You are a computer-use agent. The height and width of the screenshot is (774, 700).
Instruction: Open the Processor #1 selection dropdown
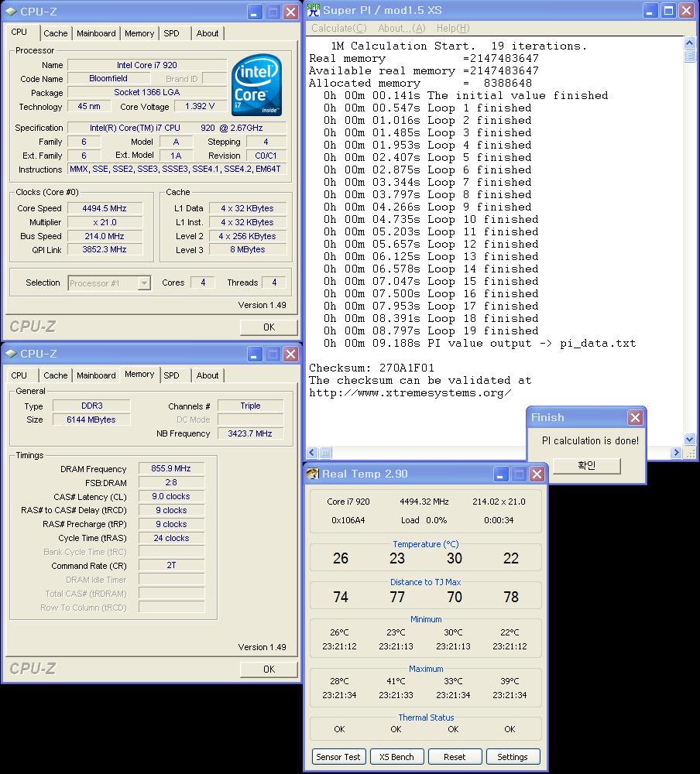tap(144, 283)
